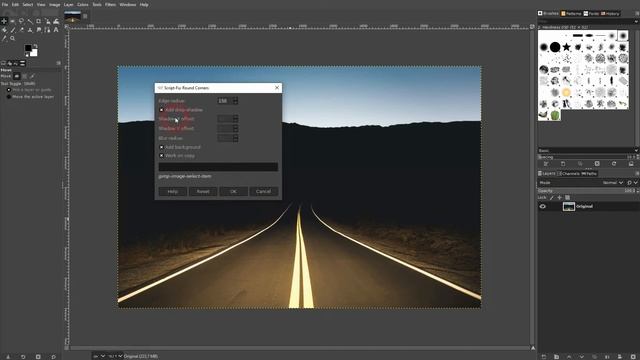
Task: Toggle lock position and size
Action: [560, 198]
